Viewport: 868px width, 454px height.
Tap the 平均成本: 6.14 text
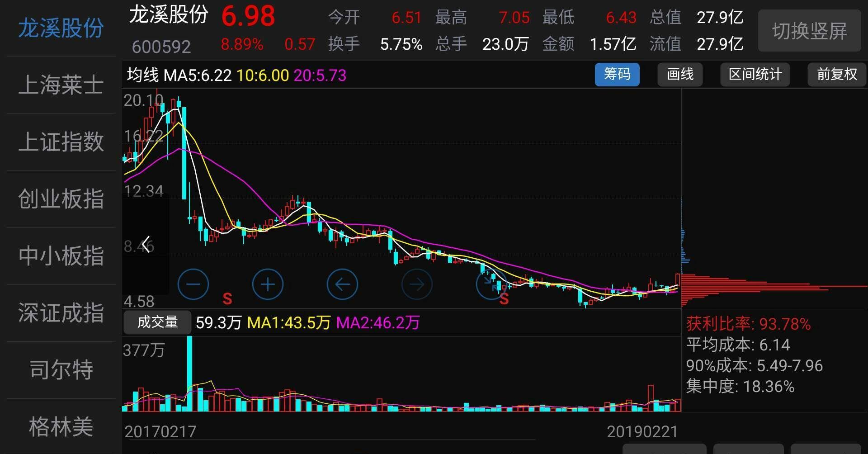point(738,345)
